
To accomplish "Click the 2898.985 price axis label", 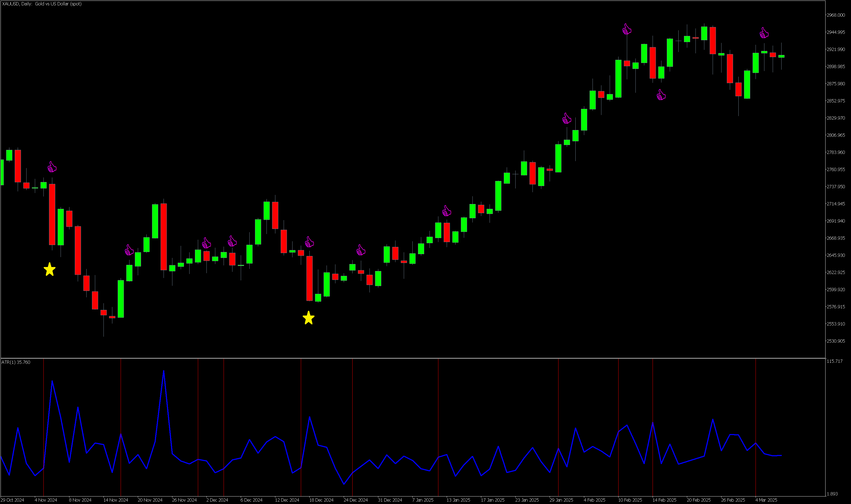I will click(836, 66).
